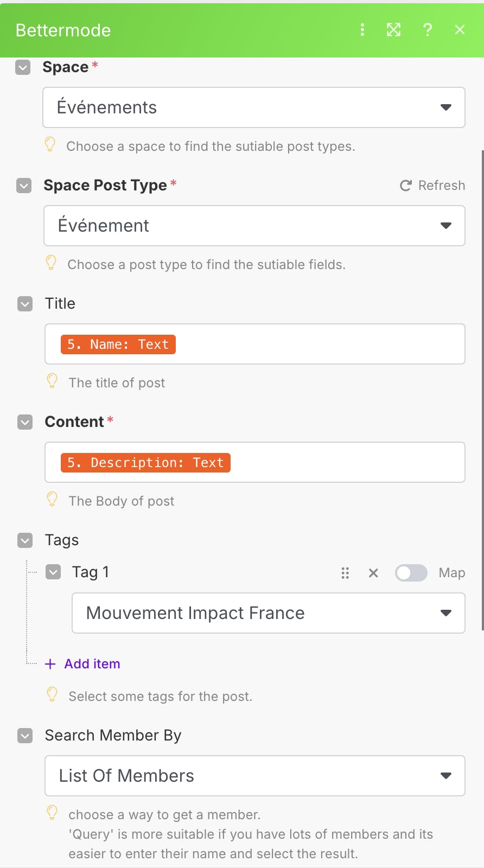
Task: Click the Refresh icon beside Space Post Type
Action: click(x=405, y=186)
